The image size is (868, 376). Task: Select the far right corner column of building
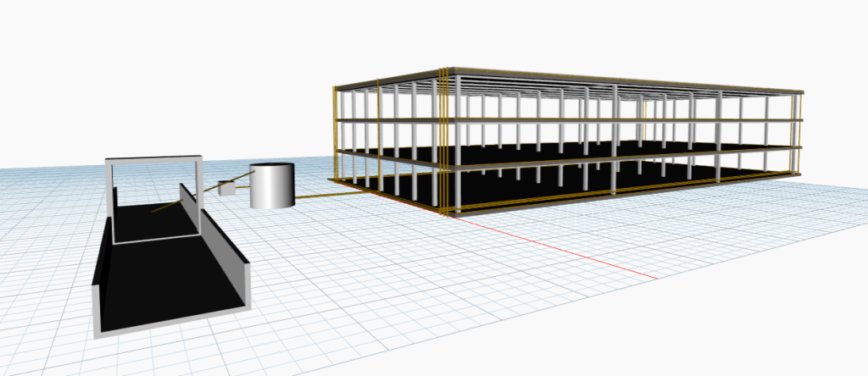click(797, 135)
